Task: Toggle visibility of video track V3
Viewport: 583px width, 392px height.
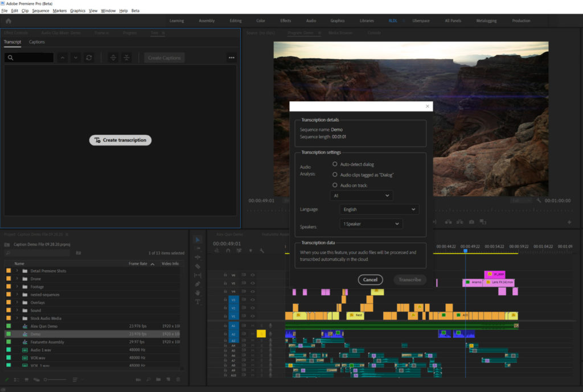Action: (x=253, y=299)
